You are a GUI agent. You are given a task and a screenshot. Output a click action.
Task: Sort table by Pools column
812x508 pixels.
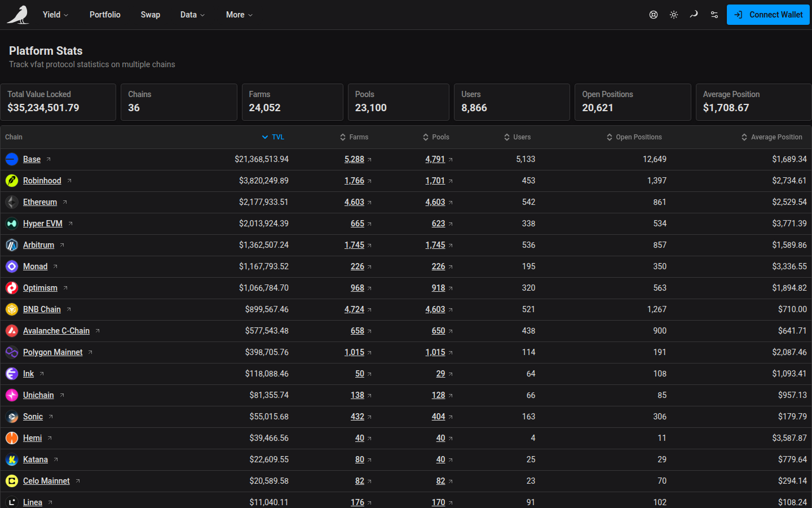[436, 137]
